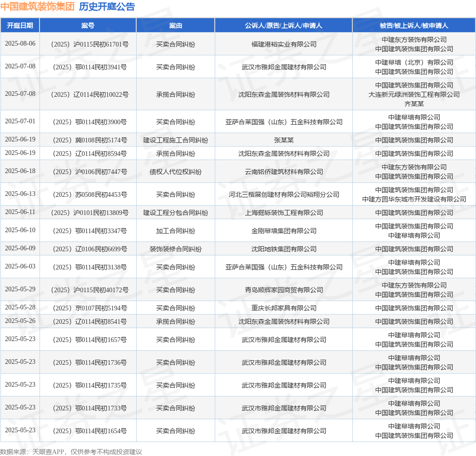The image size is (476, 456).
Task: Click plaintiff 河北三楷展创建材有限公司裕翔分公司
Action: coord(284,194)
